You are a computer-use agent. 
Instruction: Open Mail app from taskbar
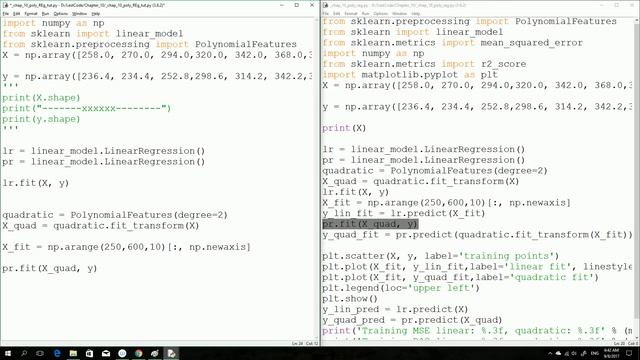point(106,353)
